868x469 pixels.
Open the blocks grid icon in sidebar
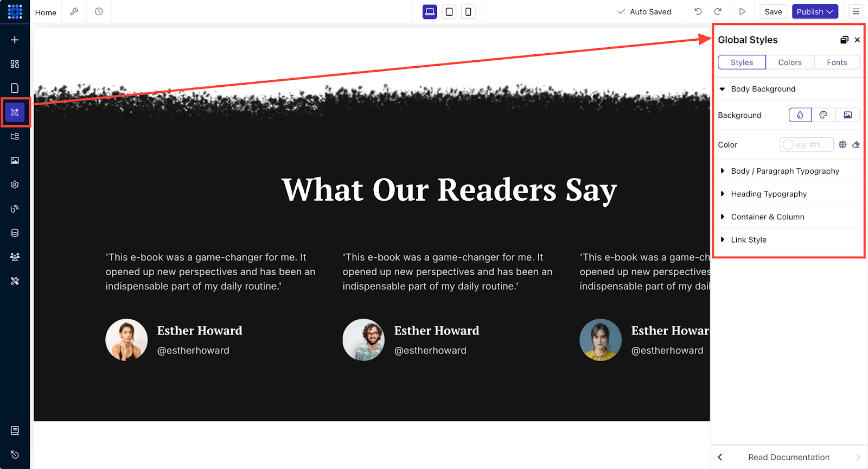pos(15,64)
